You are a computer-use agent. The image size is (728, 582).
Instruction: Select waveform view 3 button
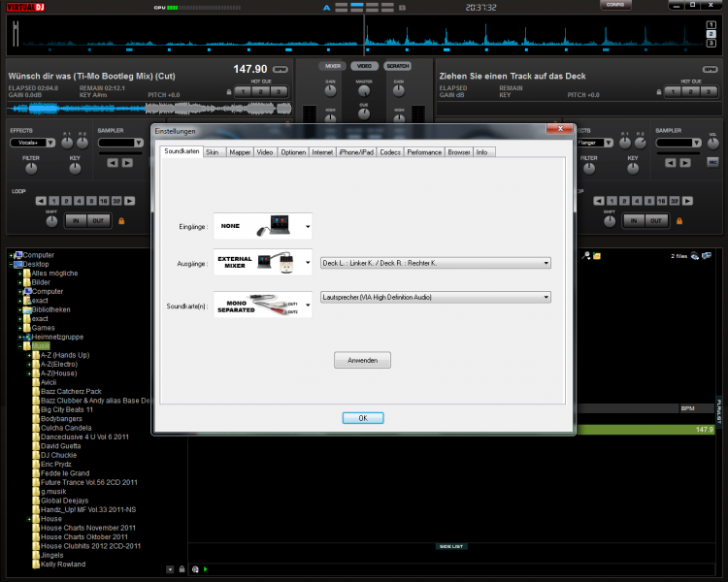pos(711,43)
